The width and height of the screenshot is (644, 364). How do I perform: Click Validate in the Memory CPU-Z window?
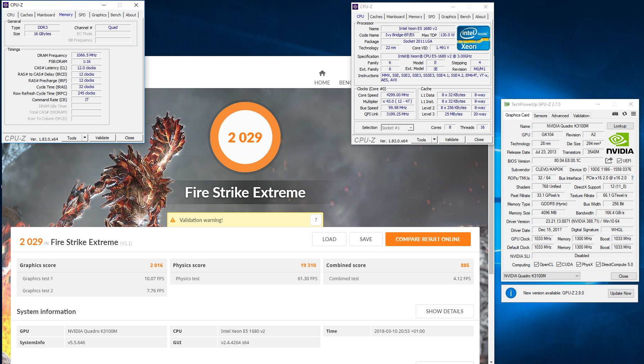(x=102, y=138)
